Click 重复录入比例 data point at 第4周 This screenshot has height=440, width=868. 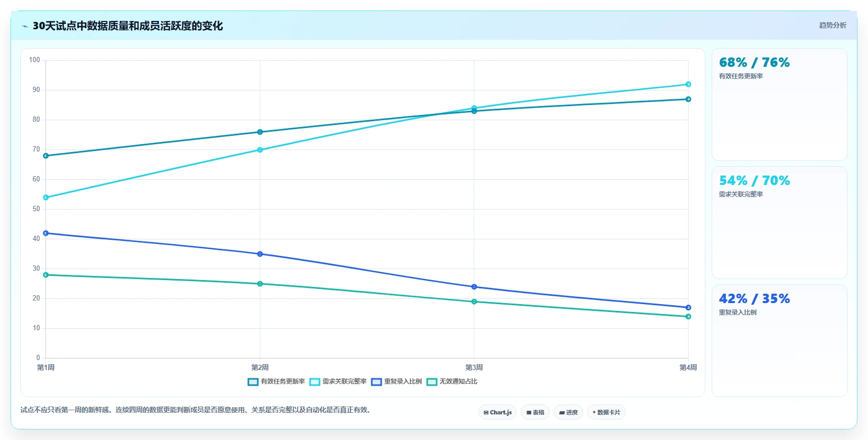[688, 308]
